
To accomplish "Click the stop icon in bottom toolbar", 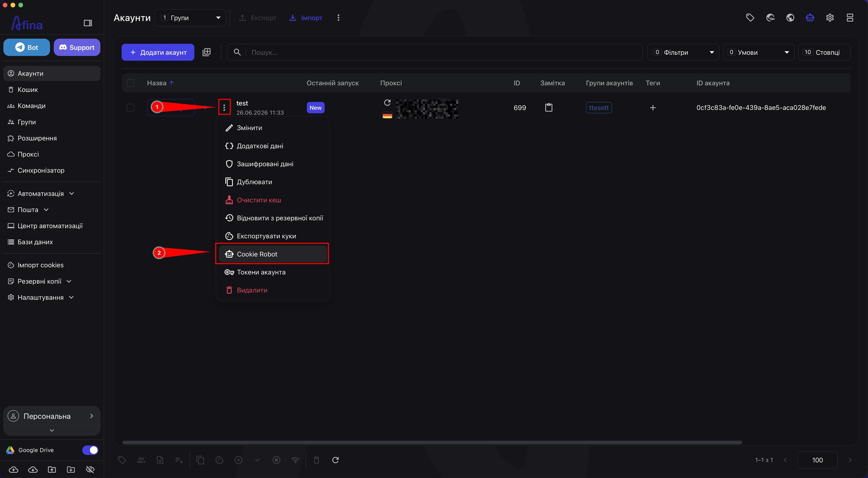I will [276, 460].
